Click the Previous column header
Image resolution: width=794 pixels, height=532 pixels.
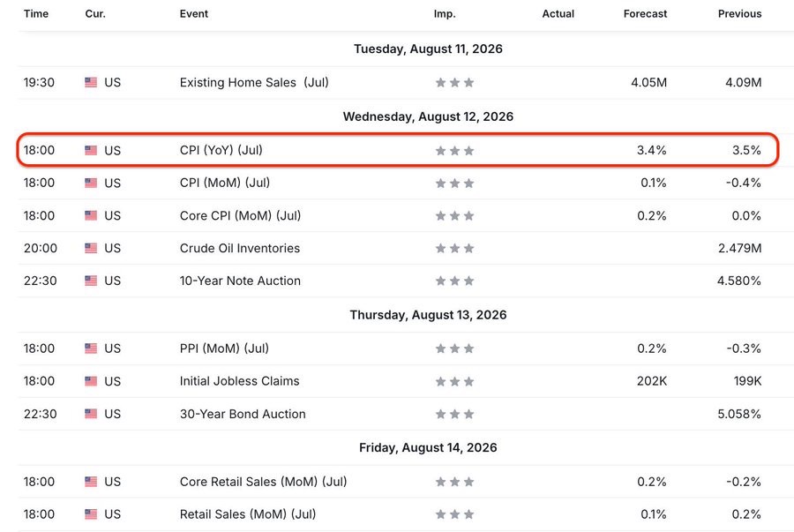[740, 13]
